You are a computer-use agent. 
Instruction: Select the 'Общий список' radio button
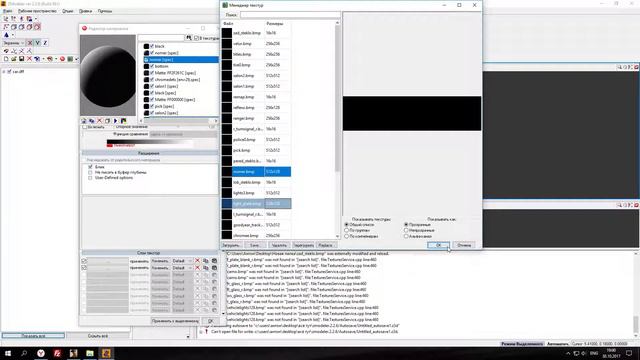[347, 224]
